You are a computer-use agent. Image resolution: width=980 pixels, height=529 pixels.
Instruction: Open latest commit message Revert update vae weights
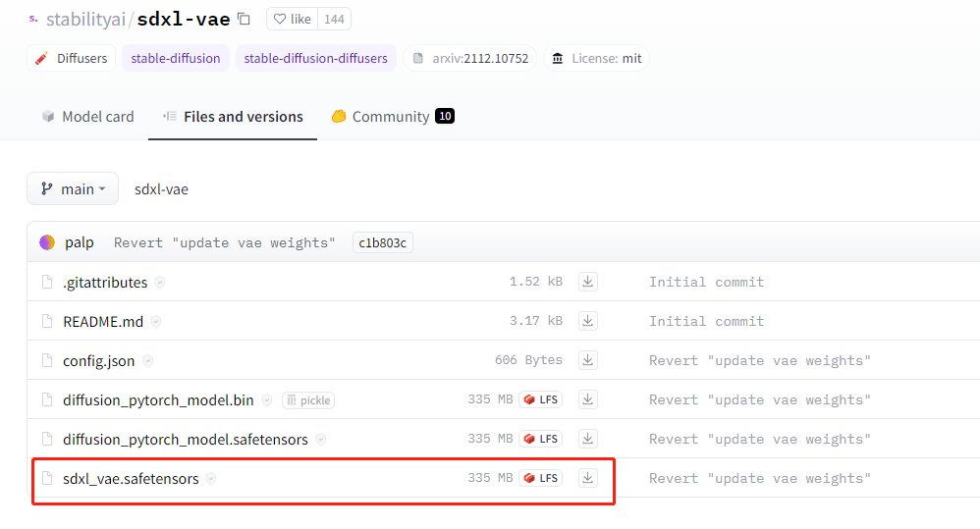pyautogui.click(x=224, y=242)
